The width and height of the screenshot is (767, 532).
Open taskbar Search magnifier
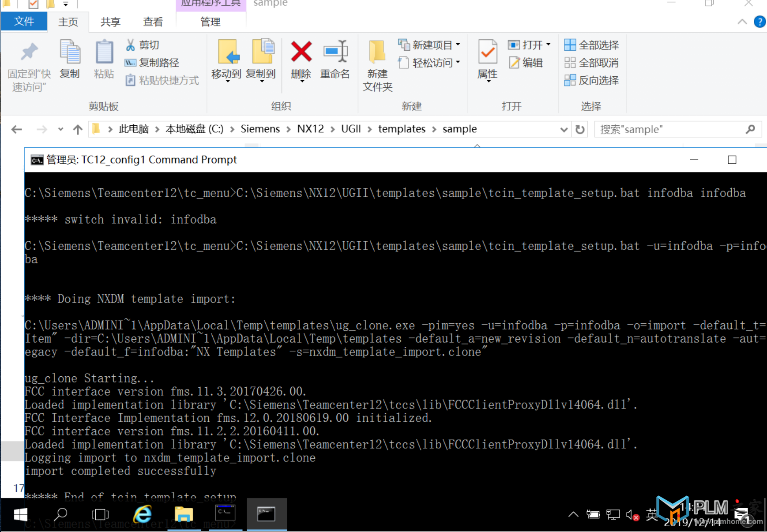[61, 514]
